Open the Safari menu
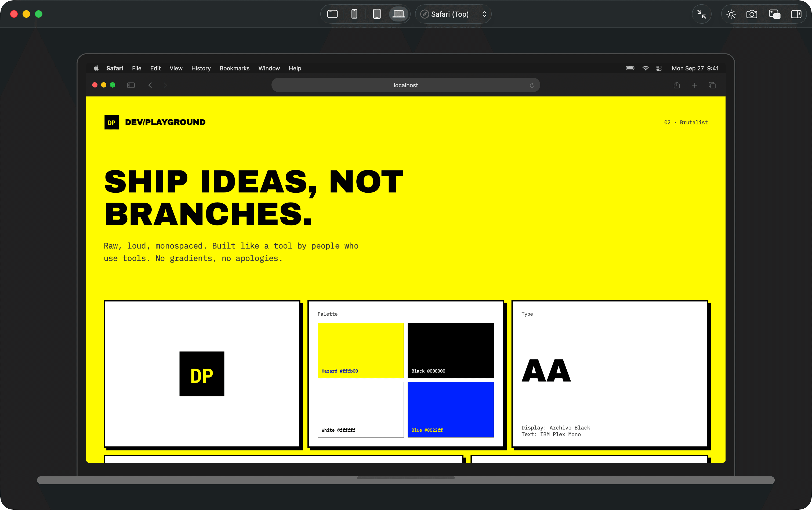This screenshot has width=812, height=510. 115,68
